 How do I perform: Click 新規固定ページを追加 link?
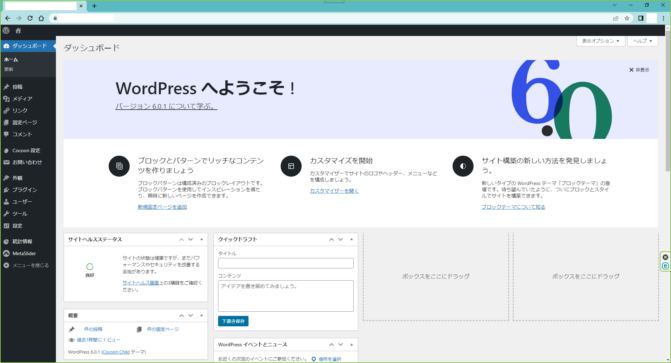[x=162, y=207]
